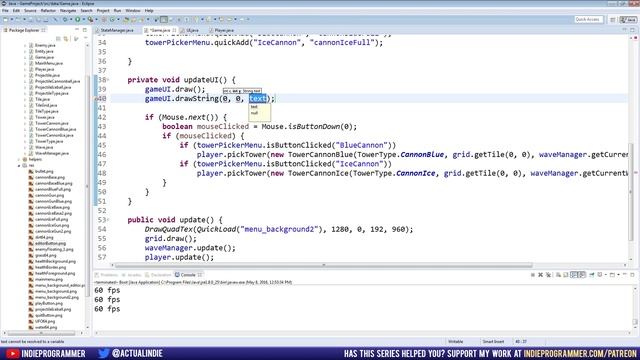Click the New Java class green C icon
Image resolution: width=640 pixels, height=360 pixels.
point(112,19)
